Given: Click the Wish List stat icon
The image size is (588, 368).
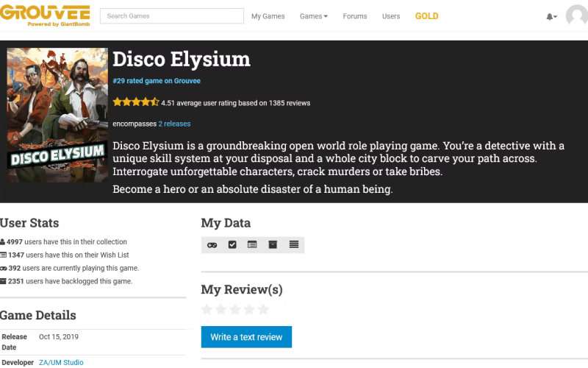Looking at the screenshot, I should click(4, 255).
